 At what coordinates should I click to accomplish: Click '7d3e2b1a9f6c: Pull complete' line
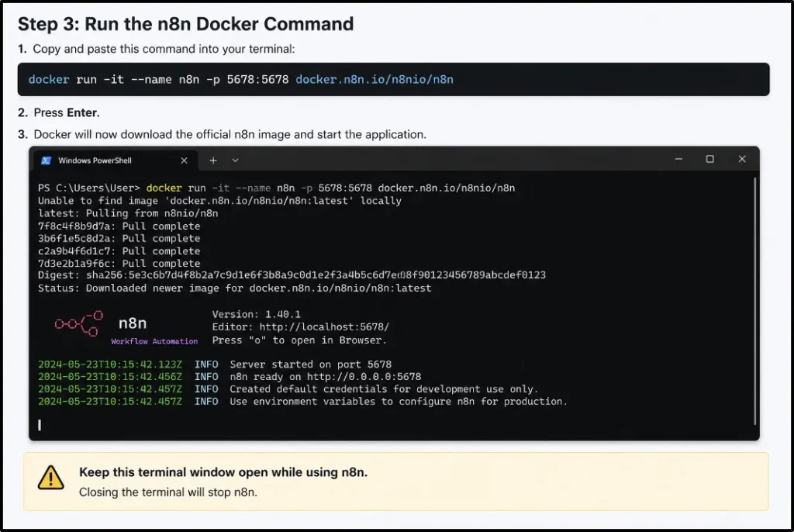point(119,264)
